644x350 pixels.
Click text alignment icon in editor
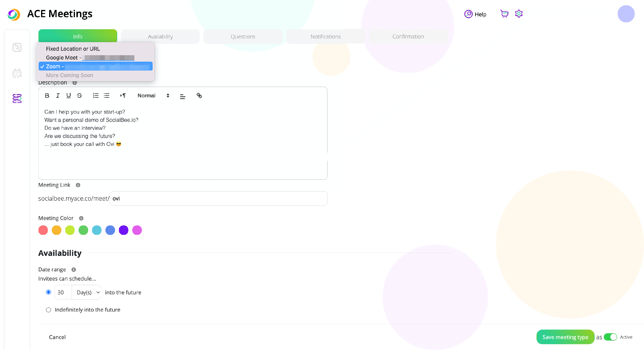click(x=182, y=96)
